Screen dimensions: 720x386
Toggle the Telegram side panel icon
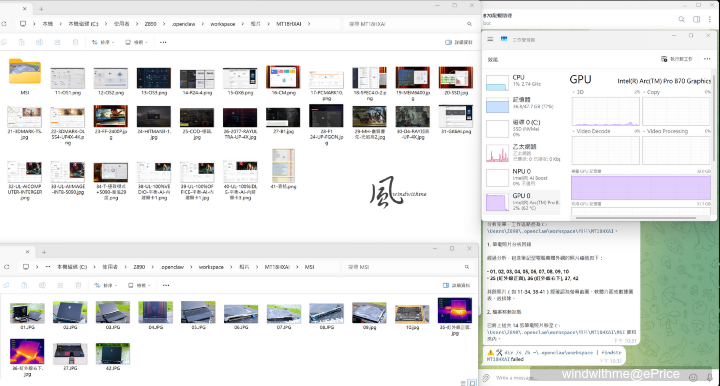697,19
